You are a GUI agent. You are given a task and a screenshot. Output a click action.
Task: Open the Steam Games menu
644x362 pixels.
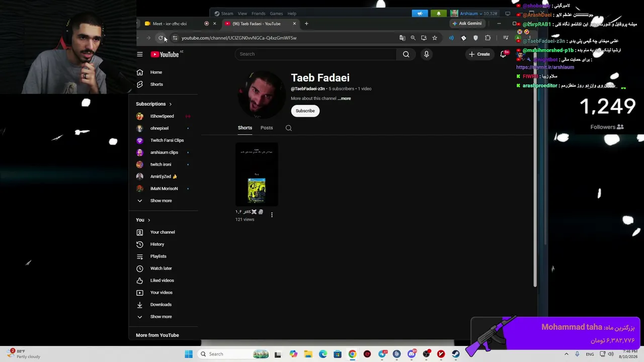point(276,14)
